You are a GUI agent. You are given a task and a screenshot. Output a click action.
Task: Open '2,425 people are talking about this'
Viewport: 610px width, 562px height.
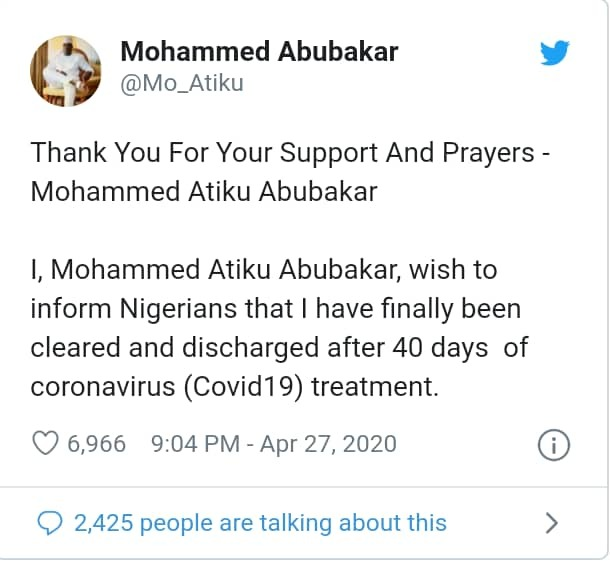click(x=260, y=522)
